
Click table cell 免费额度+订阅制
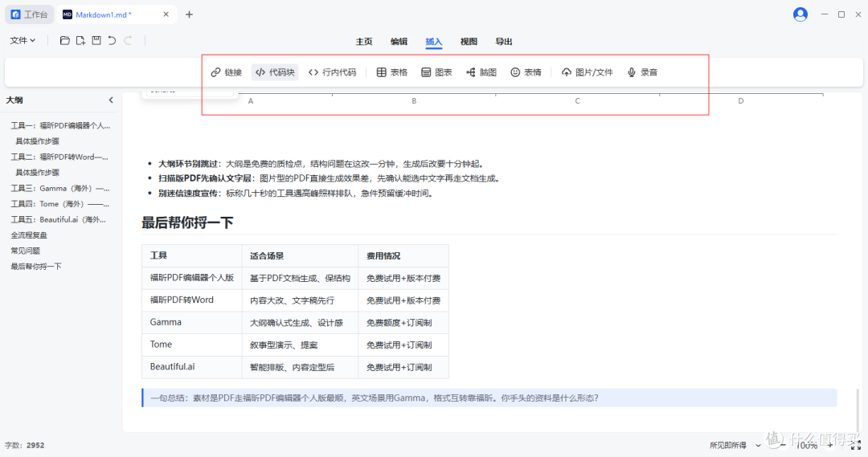403,322
